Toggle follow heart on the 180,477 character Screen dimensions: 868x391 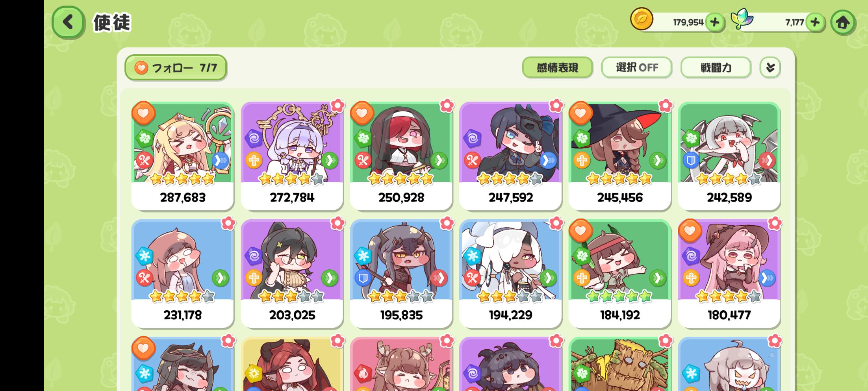pos(690,231)
